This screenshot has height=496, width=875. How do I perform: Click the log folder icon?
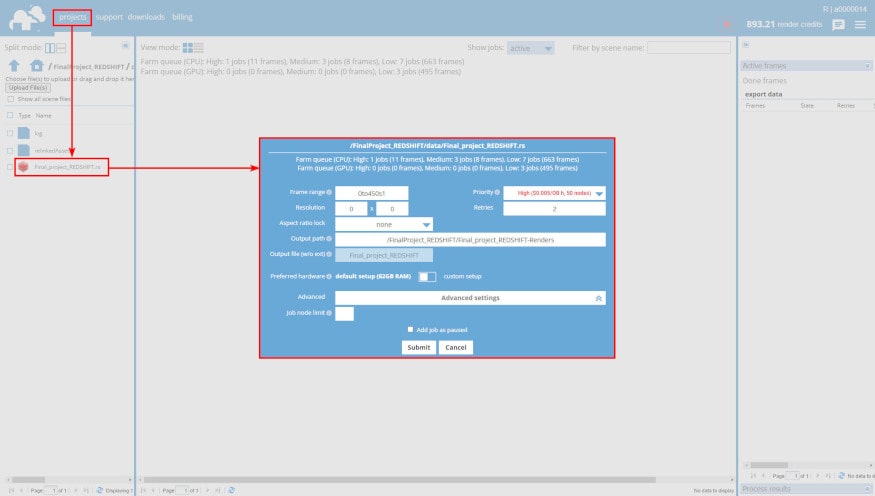(x=23, y=133)
